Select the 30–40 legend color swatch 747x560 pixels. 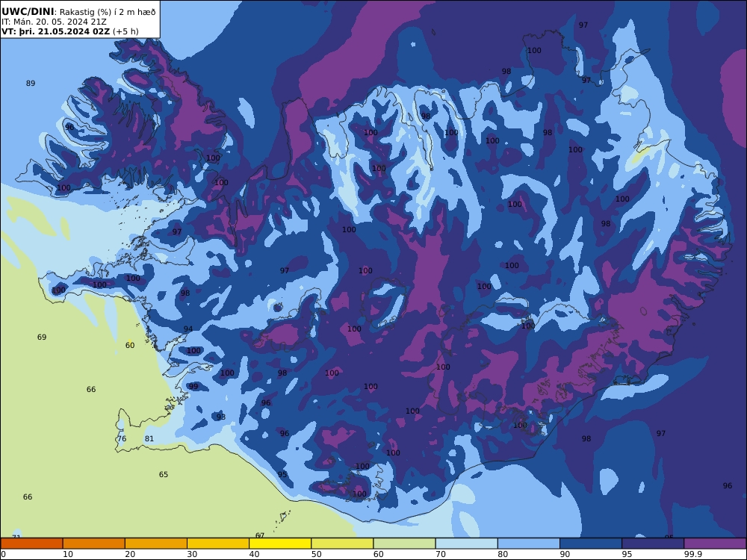(x=218, y=544)
